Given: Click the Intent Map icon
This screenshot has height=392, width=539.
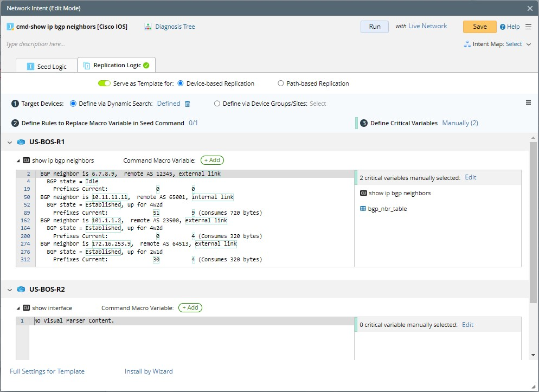Looking at the screenshot, I should (x=467, y=44).
